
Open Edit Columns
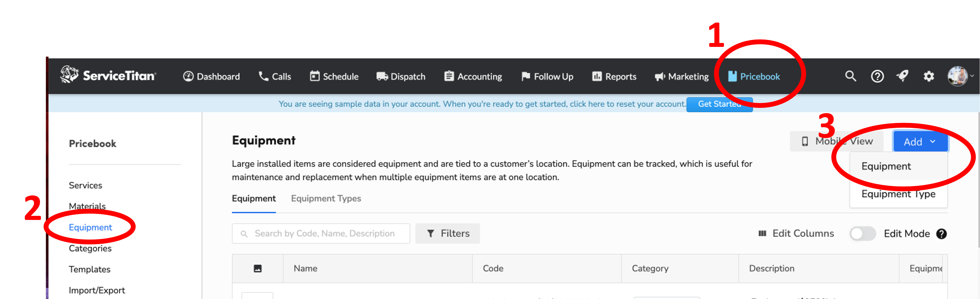[796, 233]
